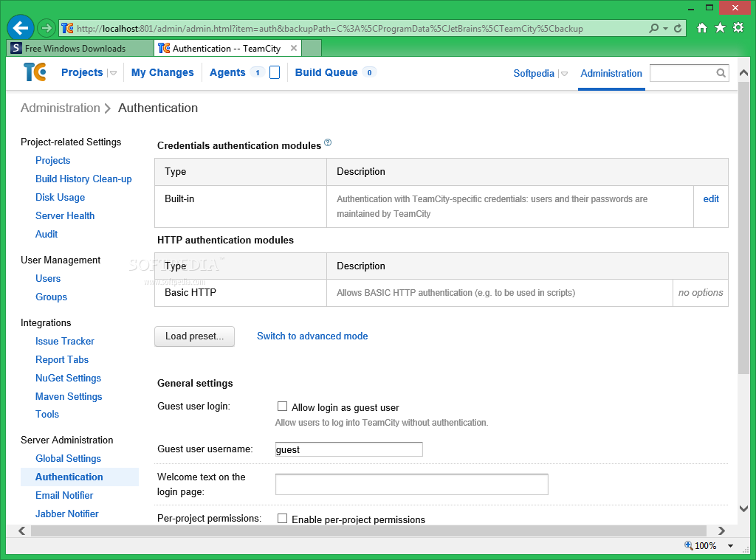The height and width of the screenshot is (560, 756).
Task: Open Report Tabs settings
Action: click(x=62, y=359)
